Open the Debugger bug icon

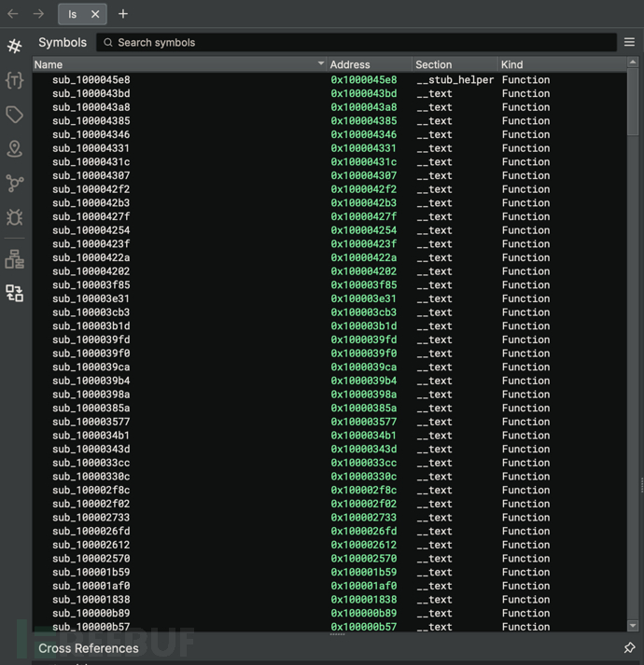click(x=14, y=217)
